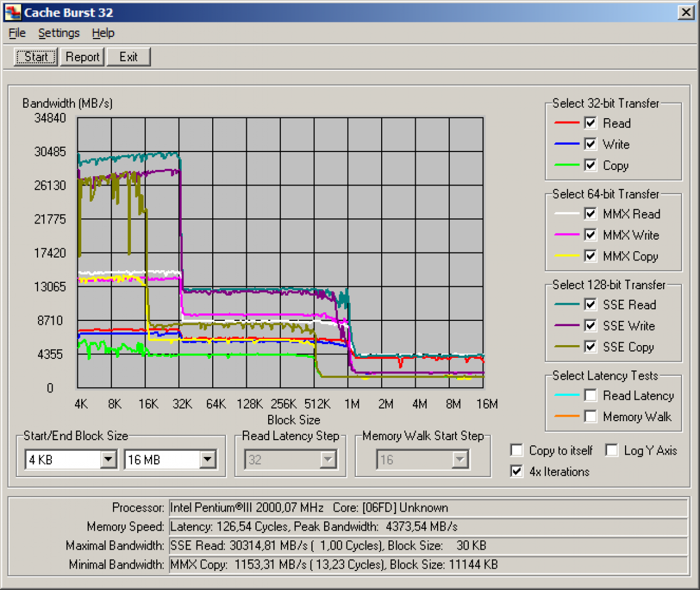This screenshot has width=700, height=590.
Task: Click the Block Size axis title
Action: 293,419
